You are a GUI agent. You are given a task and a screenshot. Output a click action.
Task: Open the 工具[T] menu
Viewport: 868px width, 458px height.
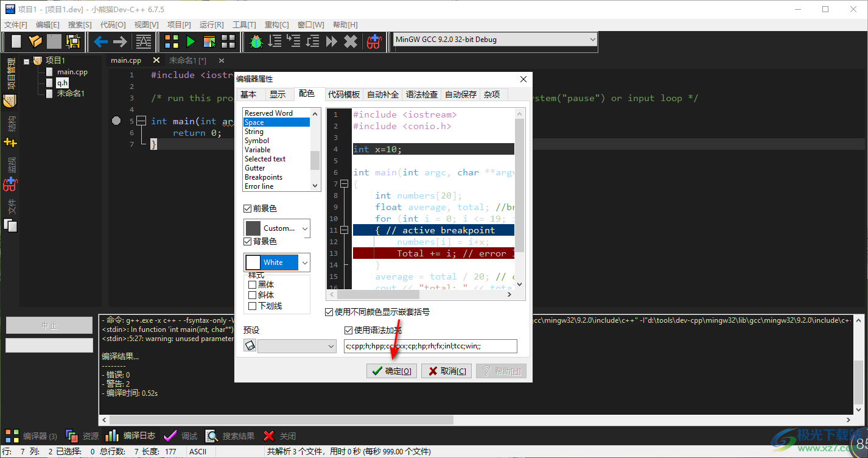coord(244,24)
